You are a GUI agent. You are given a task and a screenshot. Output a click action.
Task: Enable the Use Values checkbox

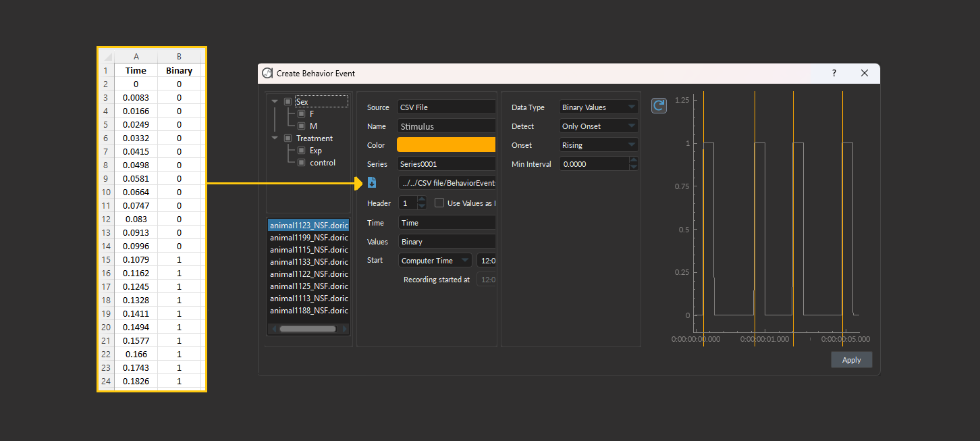pyautogui.click(x=439, y=203)
